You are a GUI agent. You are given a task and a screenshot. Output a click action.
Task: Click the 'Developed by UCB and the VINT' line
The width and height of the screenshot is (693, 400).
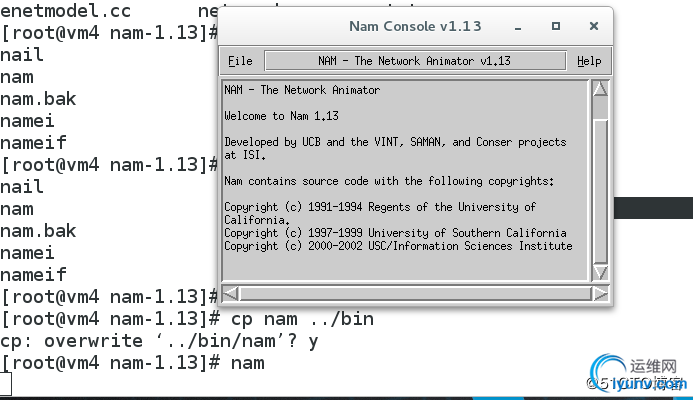(395, 142)
